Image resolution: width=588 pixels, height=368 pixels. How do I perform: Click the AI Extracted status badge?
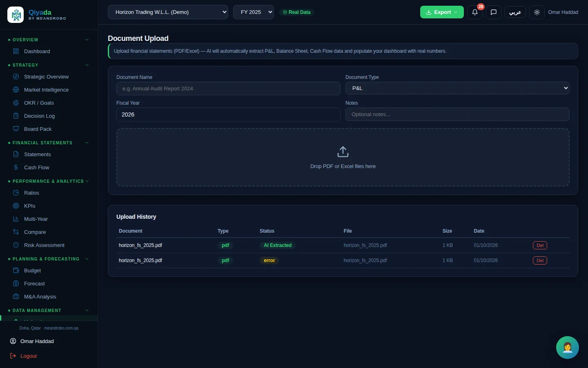[278, 245]
